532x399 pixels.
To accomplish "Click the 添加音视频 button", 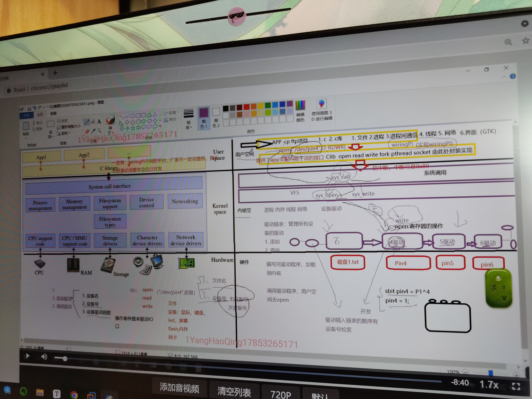I will 179,388.
